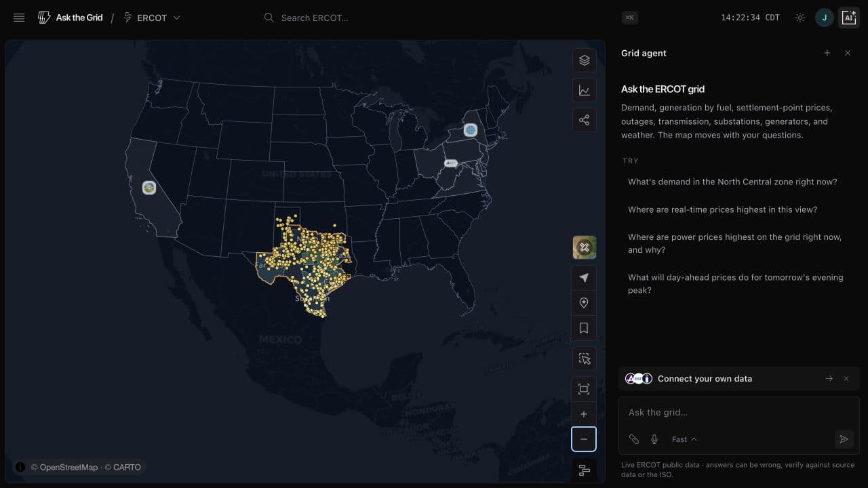
Task: Click the send message arrow button
Action: [x=844, y=439]
